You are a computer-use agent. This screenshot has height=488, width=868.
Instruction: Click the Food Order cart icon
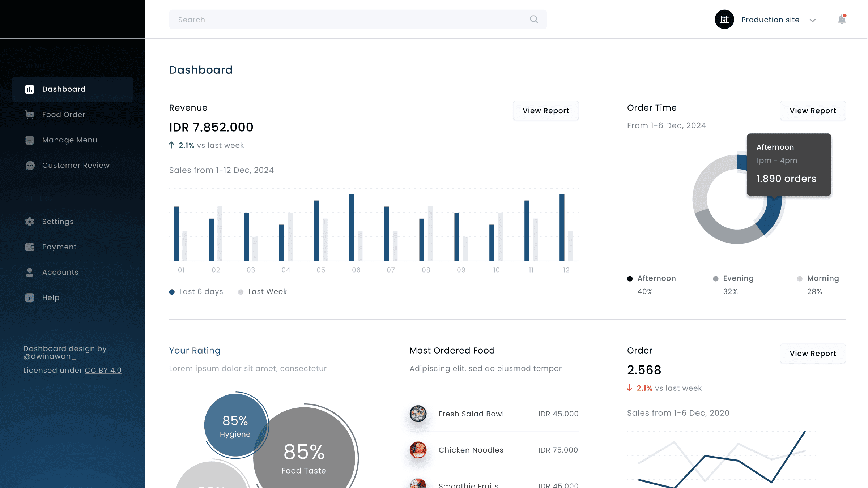click(x=30, y=115)
